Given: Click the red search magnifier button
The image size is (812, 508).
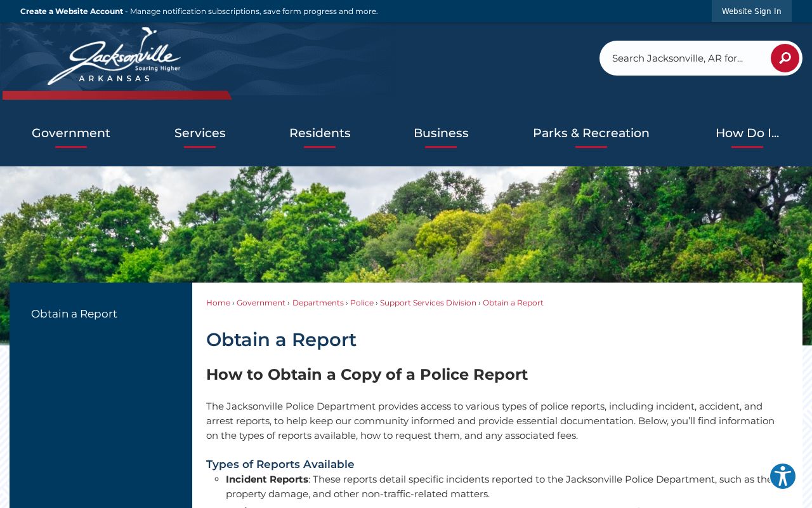Looking at the screenshot, I should [785, 58].
